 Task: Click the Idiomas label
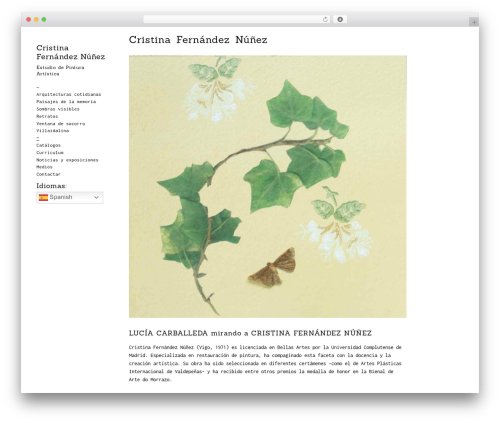coord(51,186)
